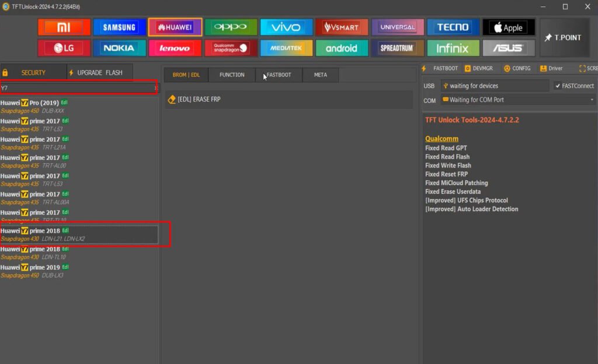Open the Driver tool
598x364 pixels.
tap(551, 68)
